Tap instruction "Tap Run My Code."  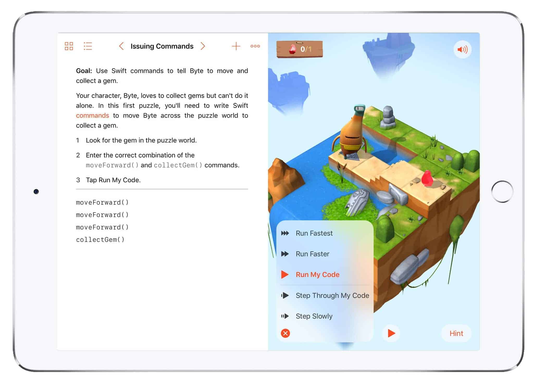coord(113,180)
